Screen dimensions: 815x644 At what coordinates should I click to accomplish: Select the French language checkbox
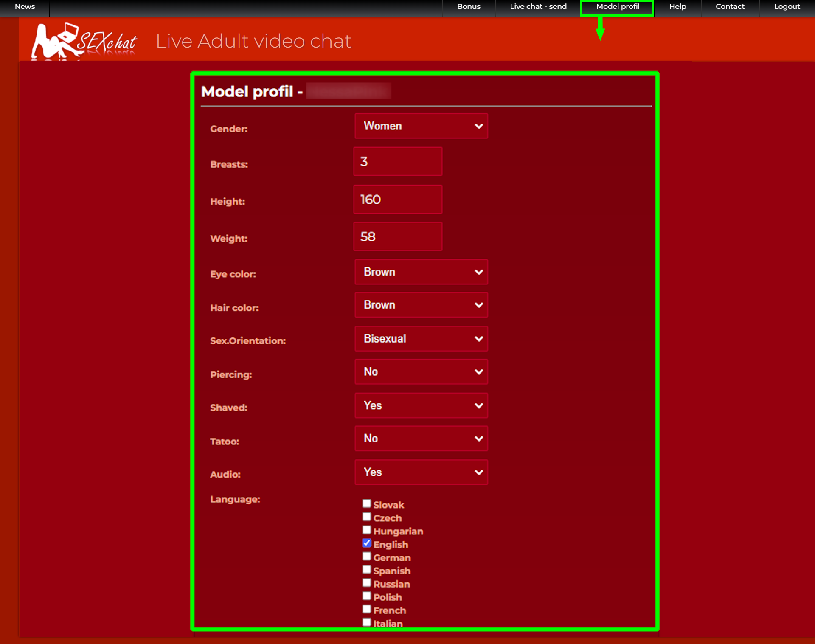coord(367,609)
